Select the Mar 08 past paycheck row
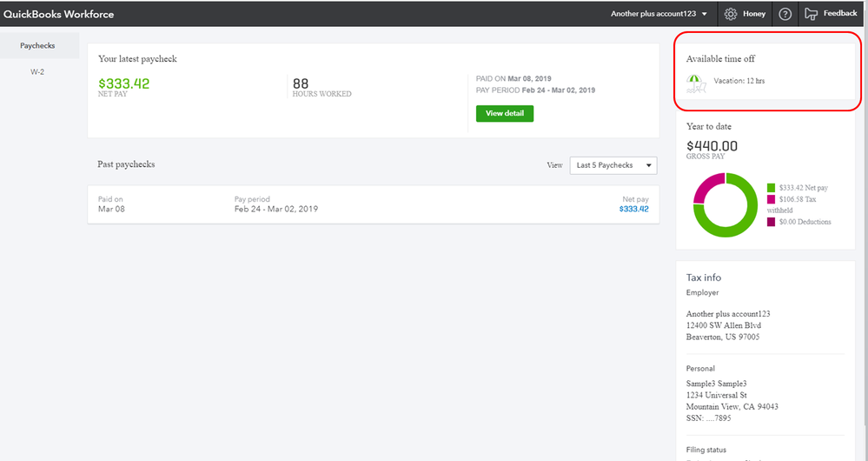868x461 pixels. coord(373,204)
